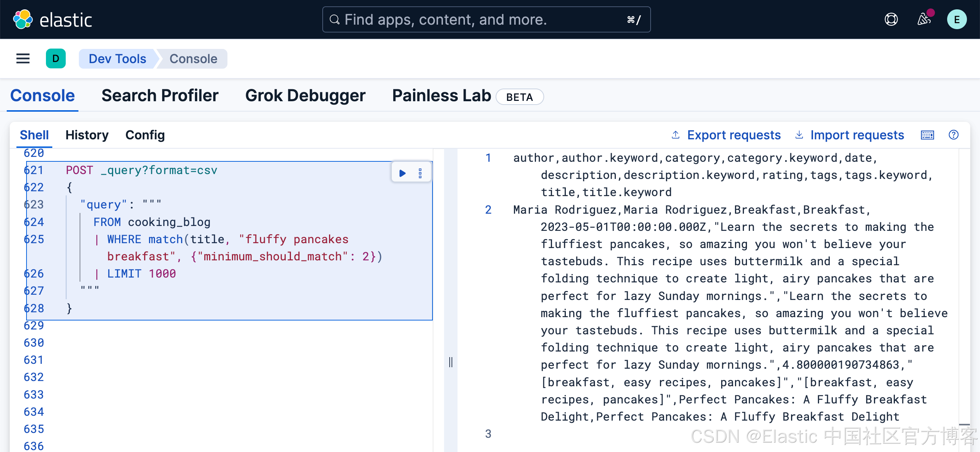The image size is (980, 452).
Task: Click the E user avatar
Action: pos(956,19)
